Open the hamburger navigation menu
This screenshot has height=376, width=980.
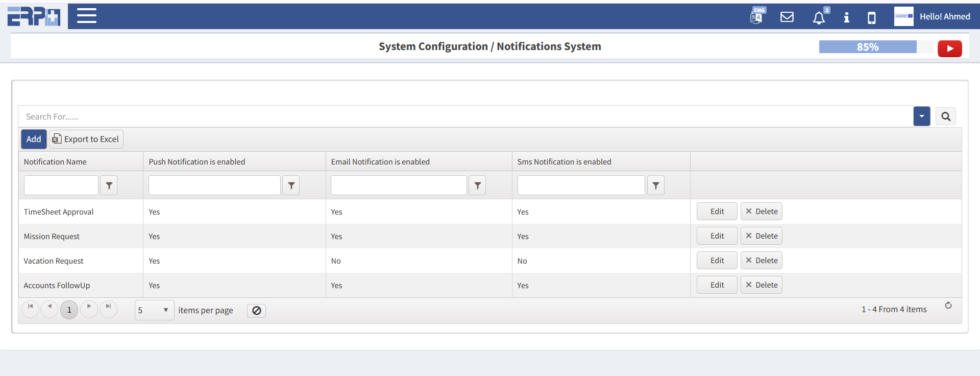[86, 16]
